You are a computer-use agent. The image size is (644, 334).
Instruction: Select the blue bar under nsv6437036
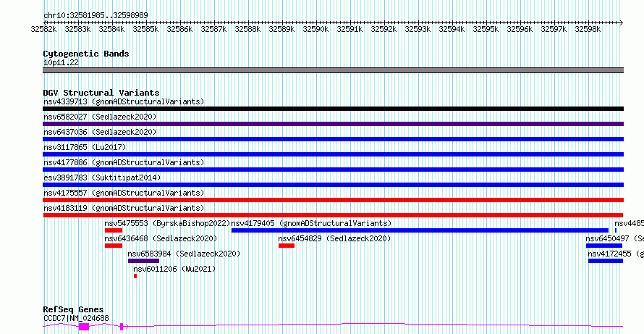pyautogui.click(x=333, y=139)
